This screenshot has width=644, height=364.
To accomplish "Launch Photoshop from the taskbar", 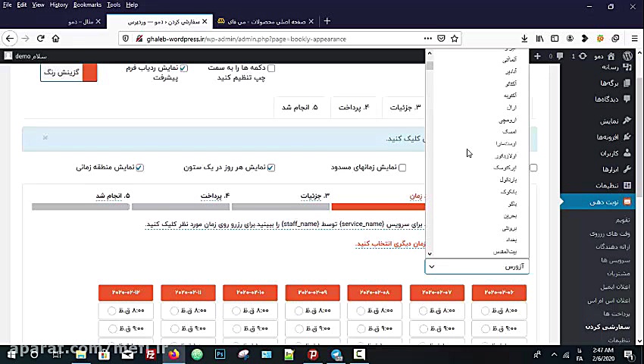I will tap(220, 354).
